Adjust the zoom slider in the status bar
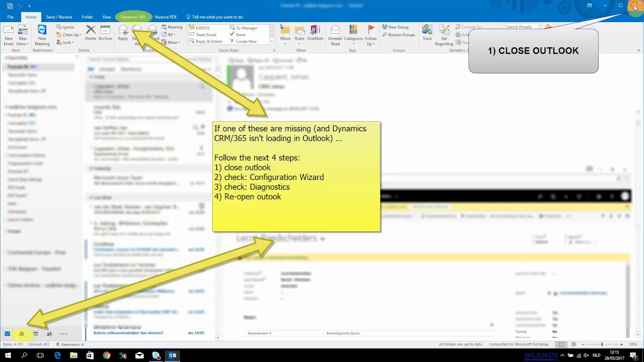This screenshot has width=644, height=362. tap(602, 344)
